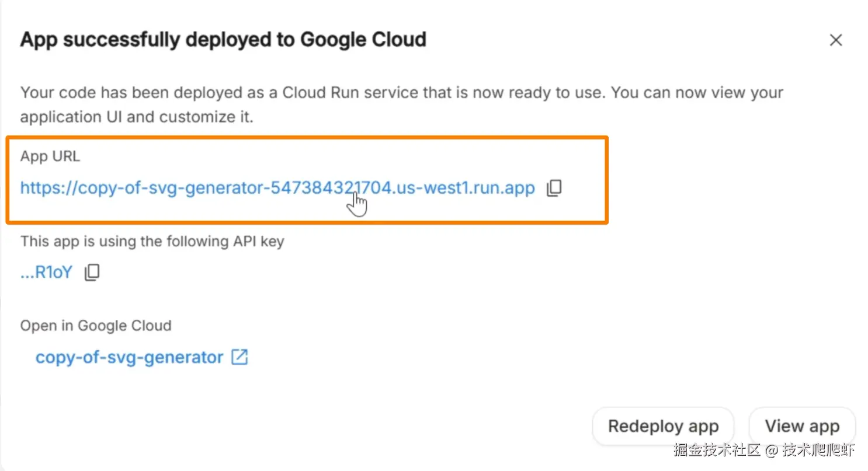
Task: Click the 掘金技术社区 watermark text
Action: pos(717,450)
